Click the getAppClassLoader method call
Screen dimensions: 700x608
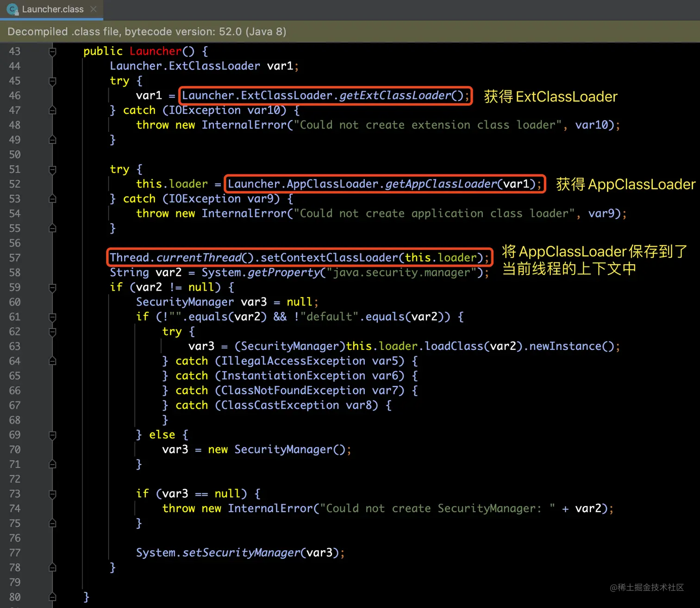[441, 184]
